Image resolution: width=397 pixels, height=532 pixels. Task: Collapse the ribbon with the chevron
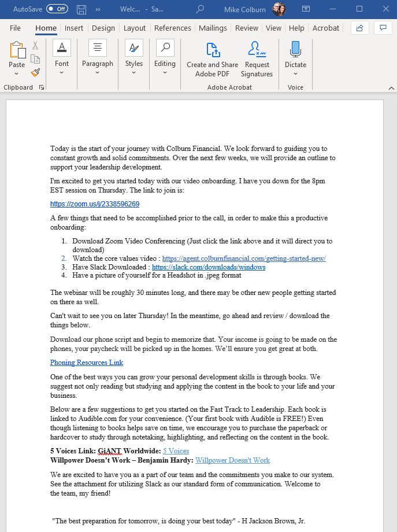391,88
